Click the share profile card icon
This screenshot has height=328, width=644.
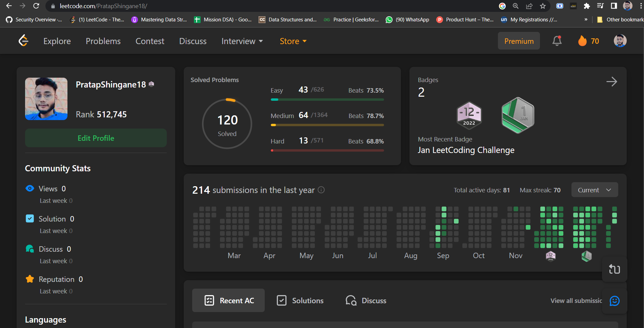click(615, 269)
